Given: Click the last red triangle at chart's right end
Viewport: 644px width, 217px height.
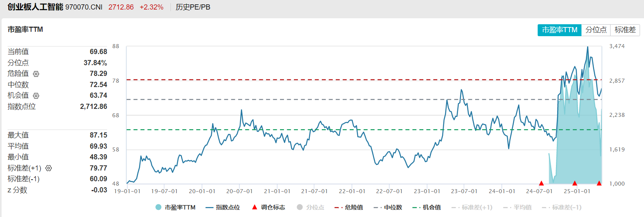Looking at the screenshot, I should pyautogui.click(x=599, y=183).
